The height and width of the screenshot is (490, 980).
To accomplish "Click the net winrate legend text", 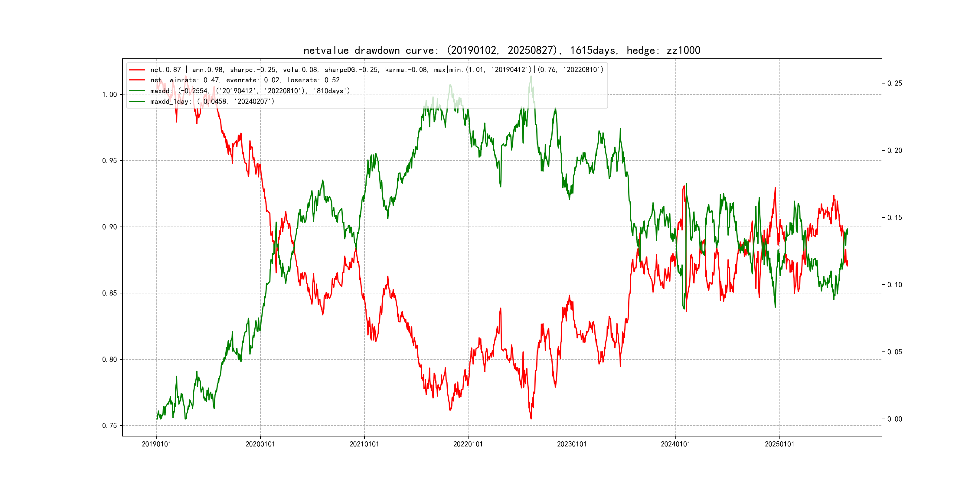I will tap(245, 80).
